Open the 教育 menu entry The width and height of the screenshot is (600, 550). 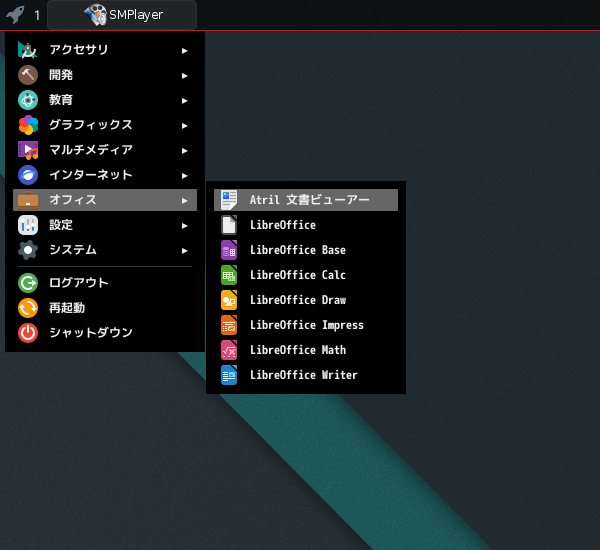[x=105, y=100]
